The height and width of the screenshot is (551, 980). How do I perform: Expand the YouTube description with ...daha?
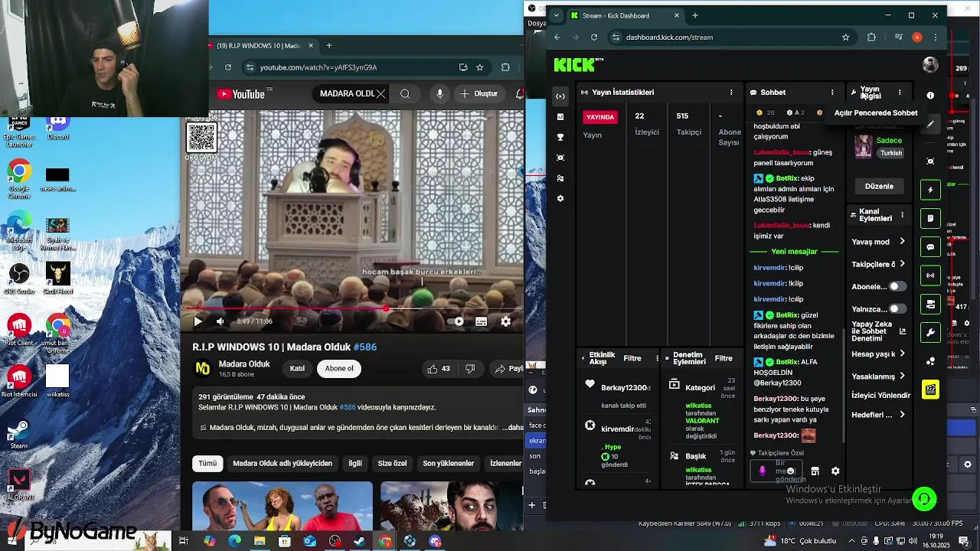click(x=513, y=428)
